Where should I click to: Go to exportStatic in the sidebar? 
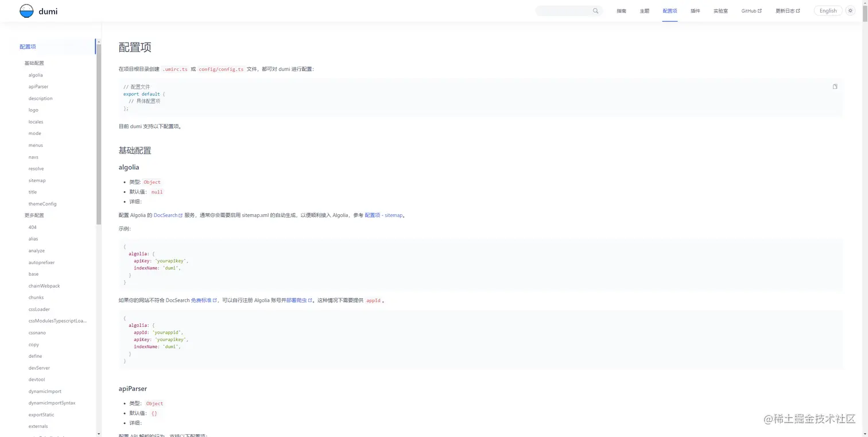pyautogui.click(x=41, y=415)
